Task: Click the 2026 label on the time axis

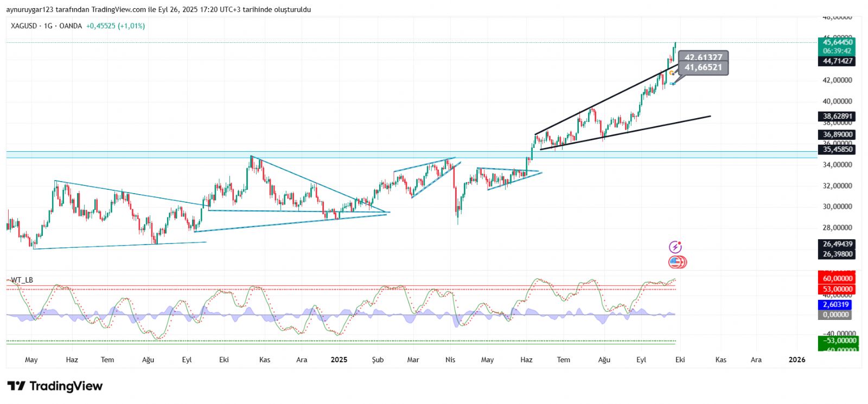Action: pos(796,360)
